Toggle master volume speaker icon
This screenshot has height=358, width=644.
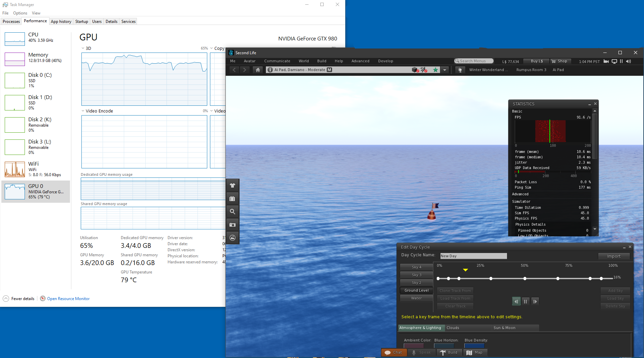(628, 61)
